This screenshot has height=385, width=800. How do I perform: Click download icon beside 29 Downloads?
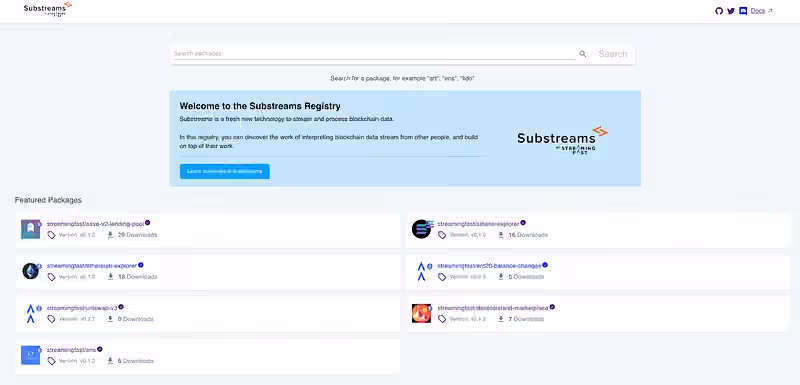(x=110, y=235)
